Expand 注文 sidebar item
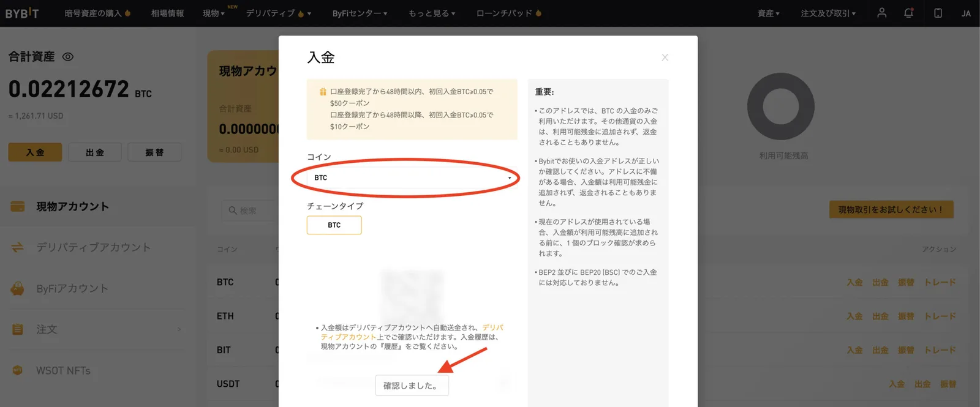980x407 pixels. (97, 329)
